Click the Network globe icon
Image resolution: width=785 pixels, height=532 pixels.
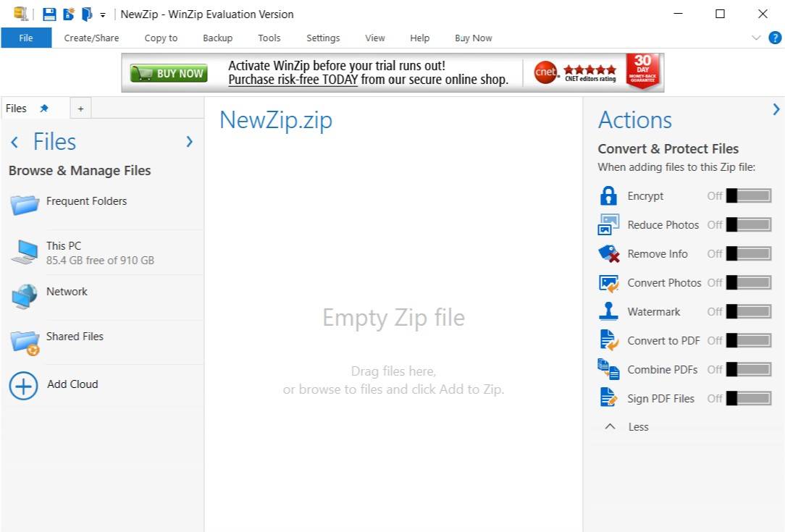click(x=25, y=296)
